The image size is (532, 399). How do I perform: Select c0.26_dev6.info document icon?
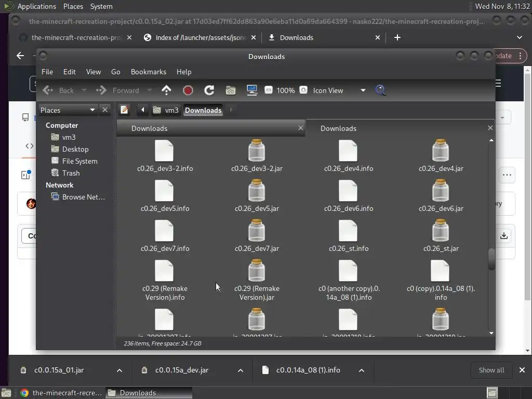pyautogui.click(x=348, y=191)
